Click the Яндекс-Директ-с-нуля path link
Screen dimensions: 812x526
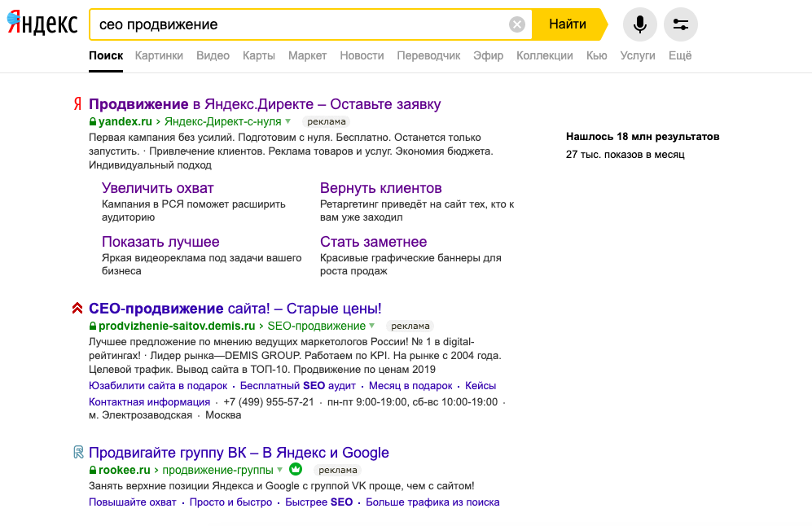tap(222, 121)
